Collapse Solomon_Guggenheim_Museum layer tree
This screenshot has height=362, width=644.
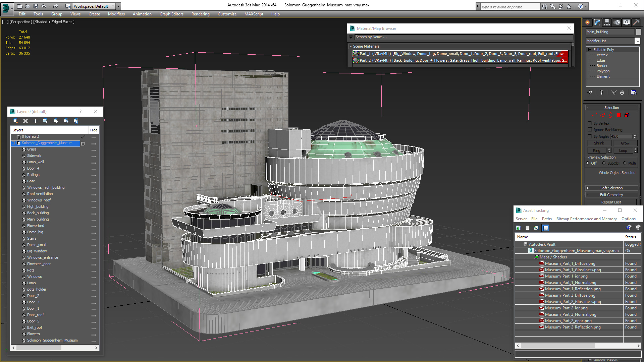14,143
